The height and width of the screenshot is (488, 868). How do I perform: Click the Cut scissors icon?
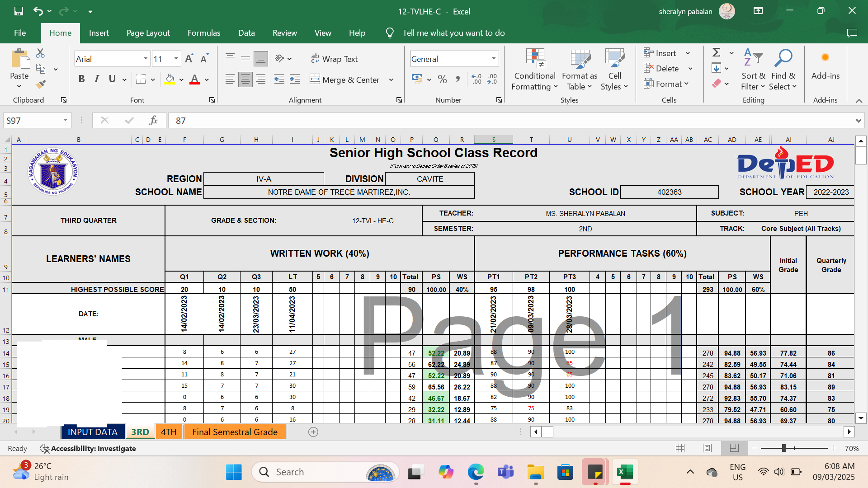[40, 53]
